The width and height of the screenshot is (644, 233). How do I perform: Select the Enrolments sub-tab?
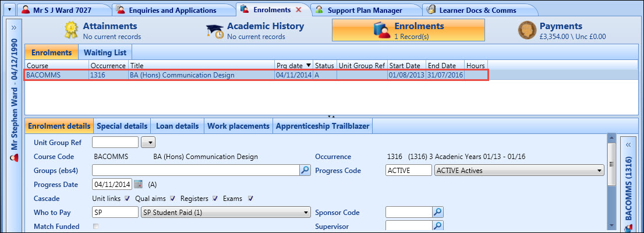pyautogui.click(x=52, y=52)
